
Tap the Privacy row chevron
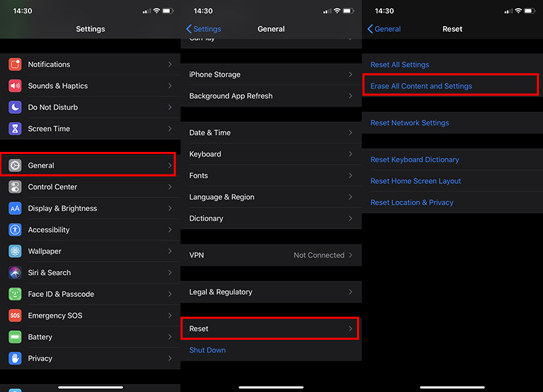point(170,359)
